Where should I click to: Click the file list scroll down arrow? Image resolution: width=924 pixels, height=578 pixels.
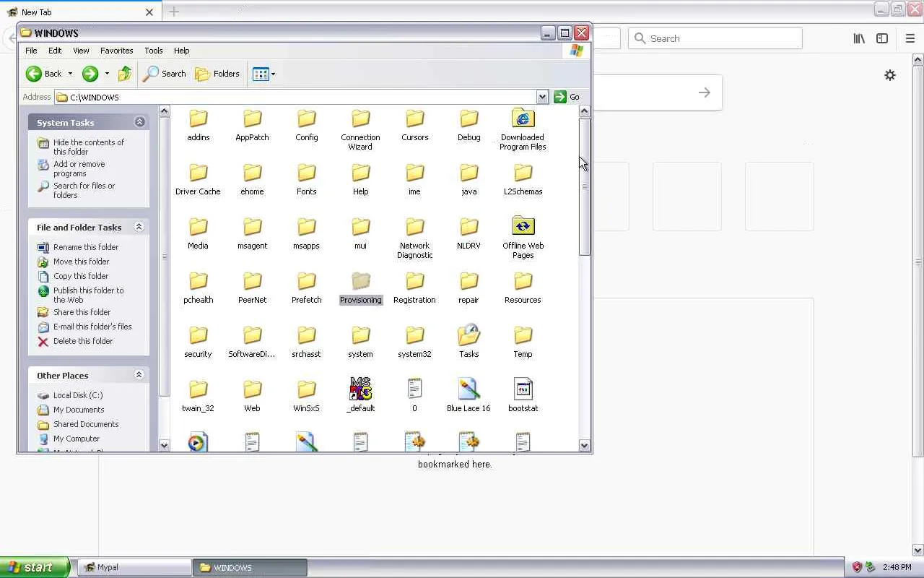585,446
